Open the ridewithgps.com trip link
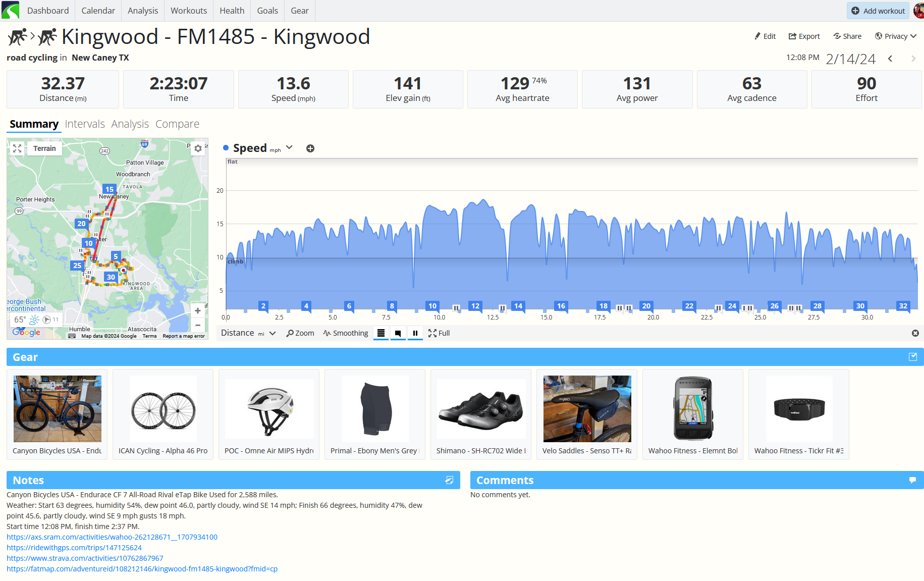The width and height of the screenshot is (924, 581). (x=74, y=548)
